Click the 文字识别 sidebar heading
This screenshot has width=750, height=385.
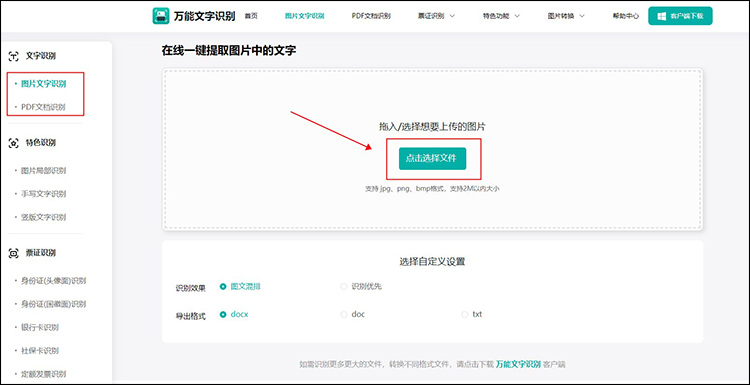[41, 56]
